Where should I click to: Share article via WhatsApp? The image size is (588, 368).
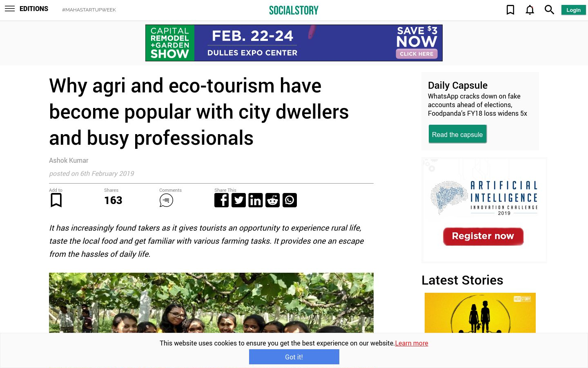coord(290,200)
